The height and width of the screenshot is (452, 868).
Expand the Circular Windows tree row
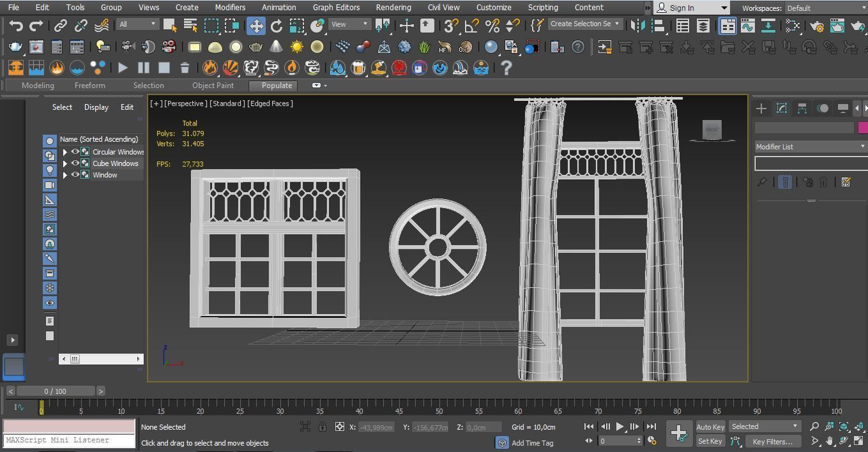coord(65,152)
